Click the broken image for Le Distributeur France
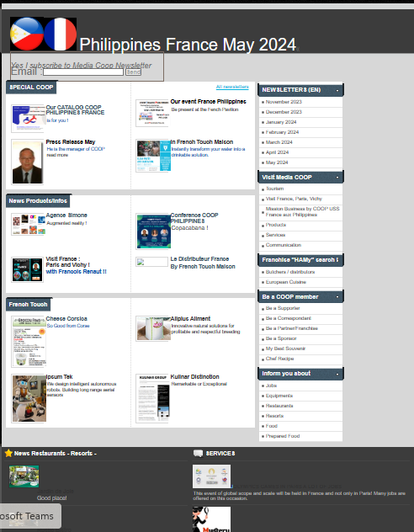 coord(152,262)
